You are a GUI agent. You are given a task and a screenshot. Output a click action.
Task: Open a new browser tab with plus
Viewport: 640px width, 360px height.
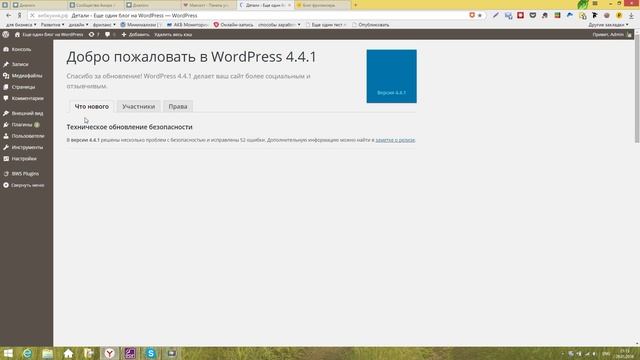[x=356, y=5]
